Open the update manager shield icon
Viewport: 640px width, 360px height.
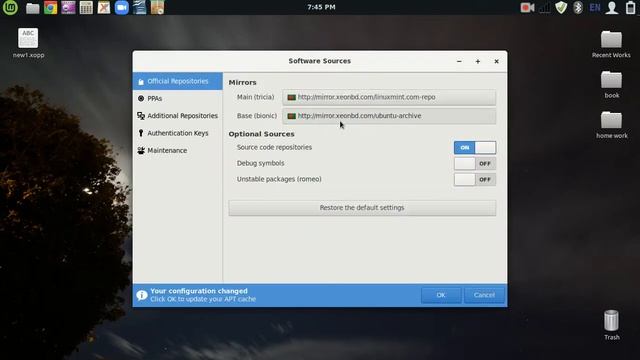click(561, 8)
